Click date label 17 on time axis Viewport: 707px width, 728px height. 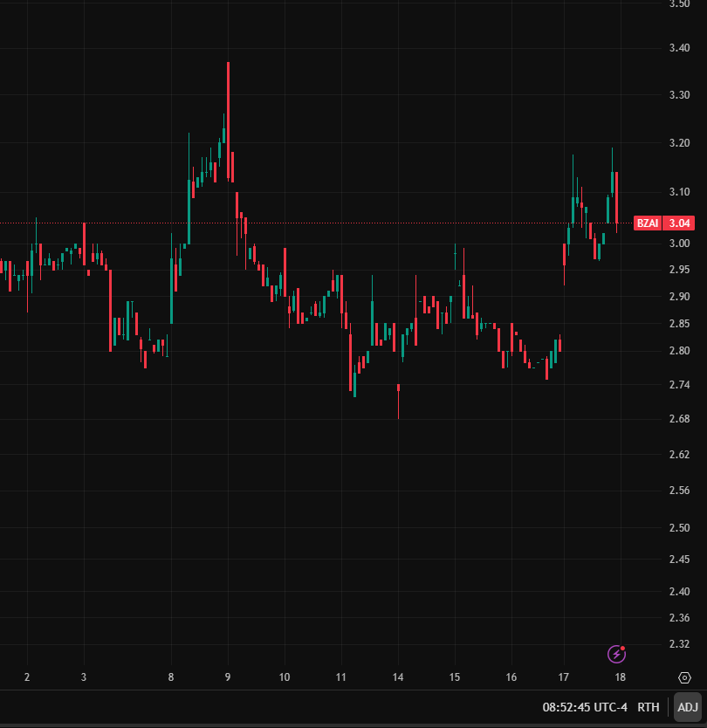(x=564, y=677)
